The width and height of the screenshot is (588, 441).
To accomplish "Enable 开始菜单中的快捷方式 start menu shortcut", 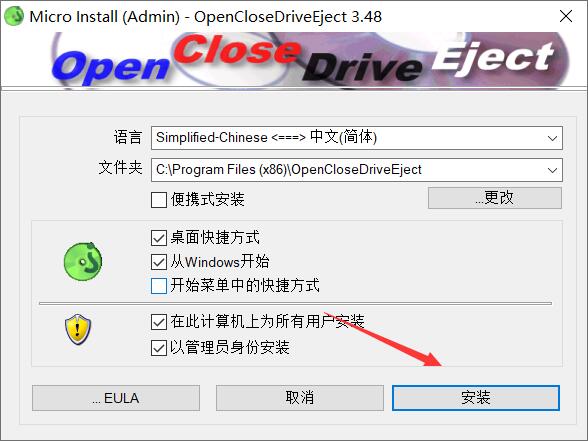I will (x=159, y=286).
